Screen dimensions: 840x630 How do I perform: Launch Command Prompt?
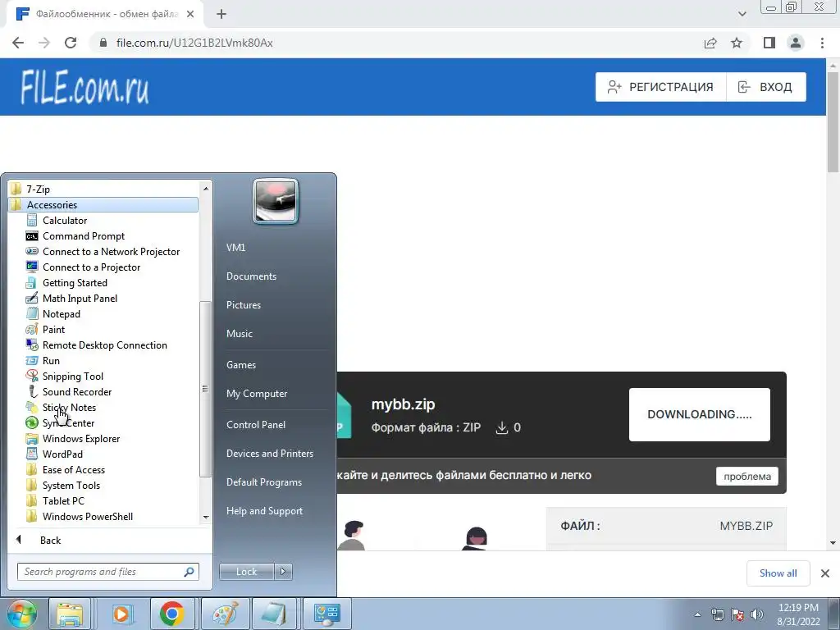point(84,235)
